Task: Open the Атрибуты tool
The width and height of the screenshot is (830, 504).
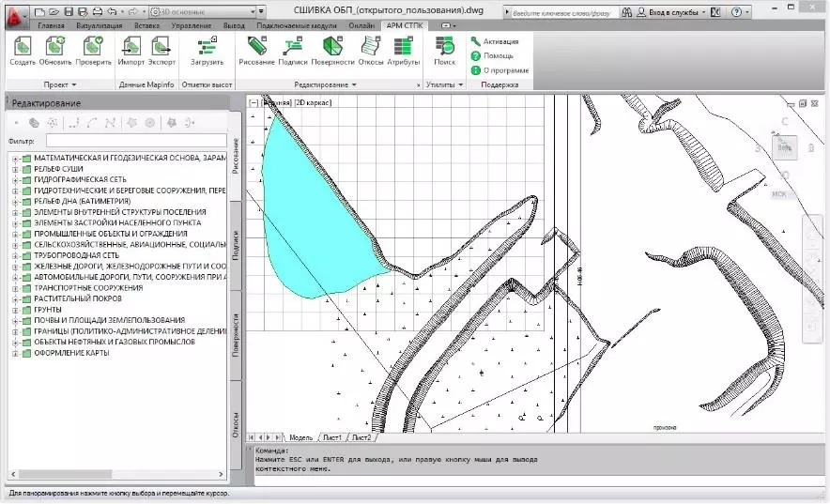Action: [x=403, y=46]
